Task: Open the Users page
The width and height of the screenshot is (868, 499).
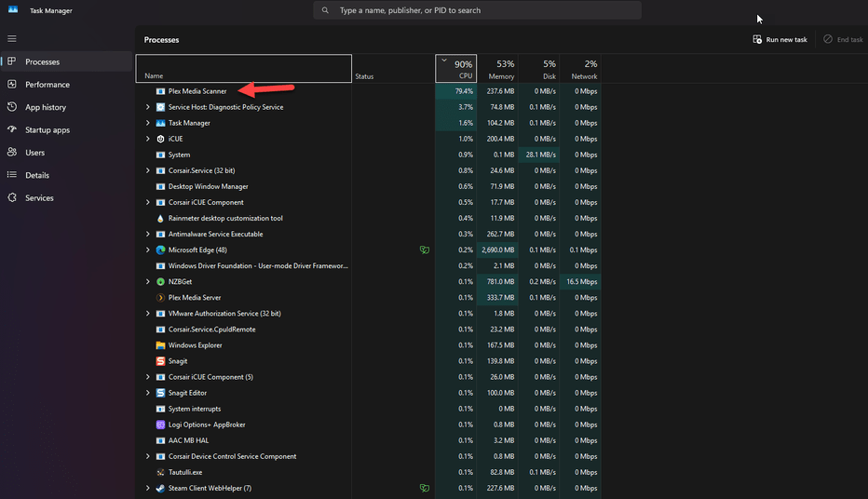Action: [x=67, y=152]
